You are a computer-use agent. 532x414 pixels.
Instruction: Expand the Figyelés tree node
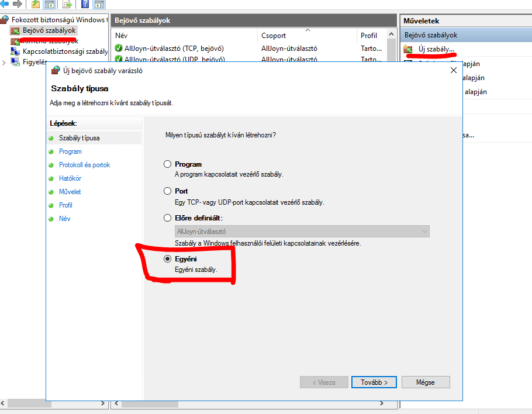5,62
